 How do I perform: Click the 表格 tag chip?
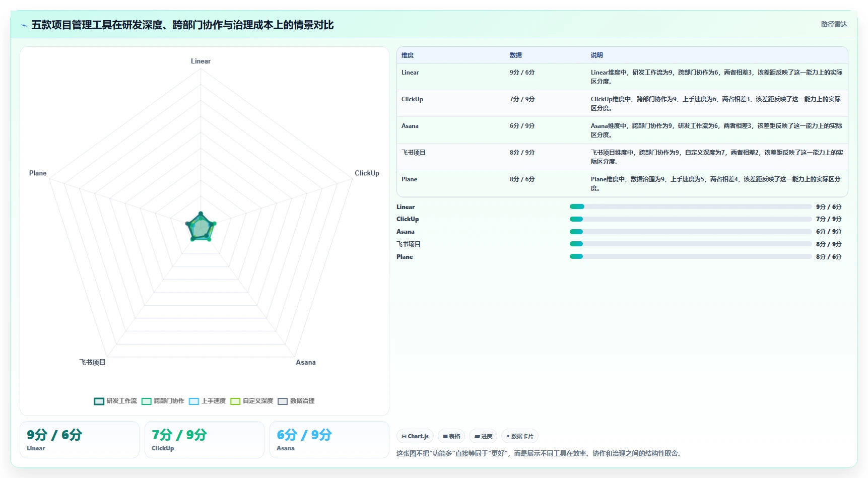[451, 436]
